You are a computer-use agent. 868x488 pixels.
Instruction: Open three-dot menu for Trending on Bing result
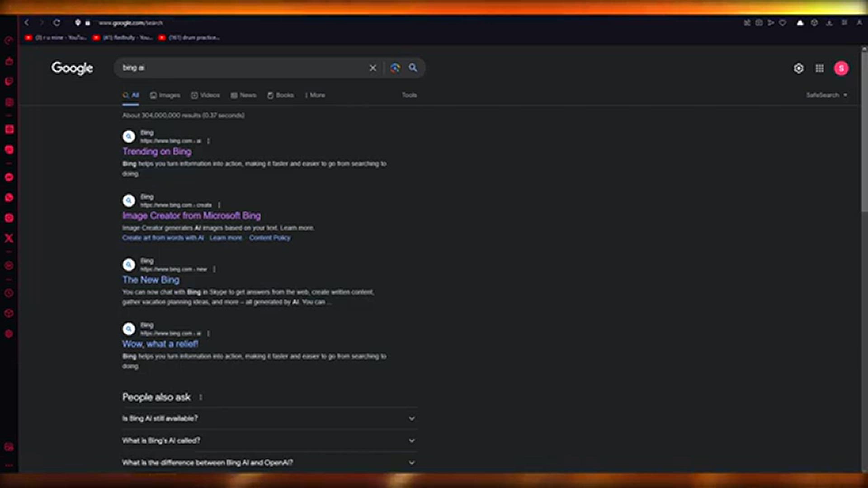point(208,141)
